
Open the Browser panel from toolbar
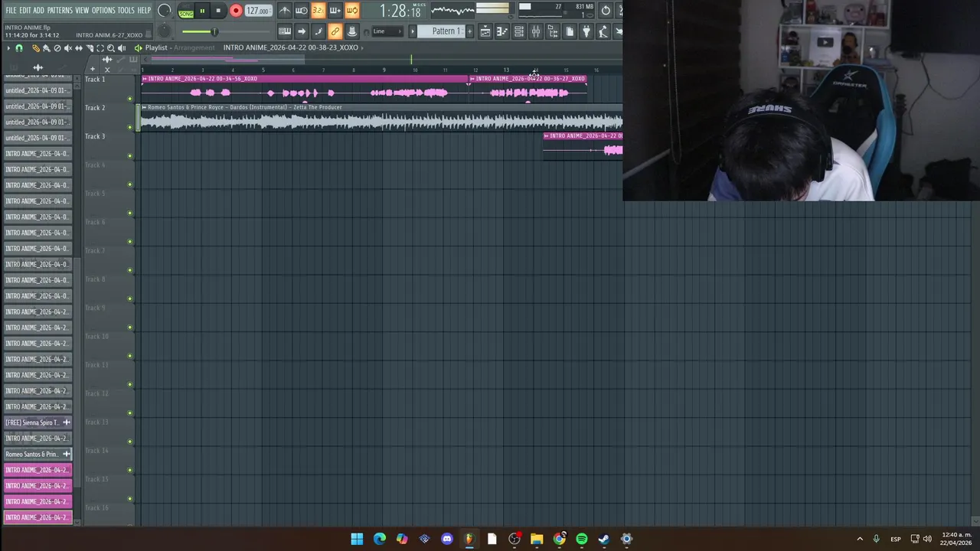coord(553,31)
